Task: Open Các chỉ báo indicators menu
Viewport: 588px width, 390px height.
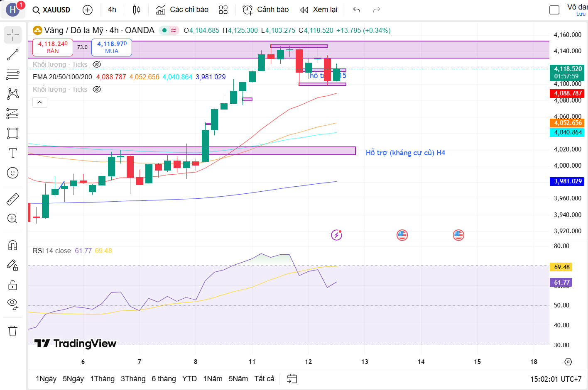Action: (182, 10)
